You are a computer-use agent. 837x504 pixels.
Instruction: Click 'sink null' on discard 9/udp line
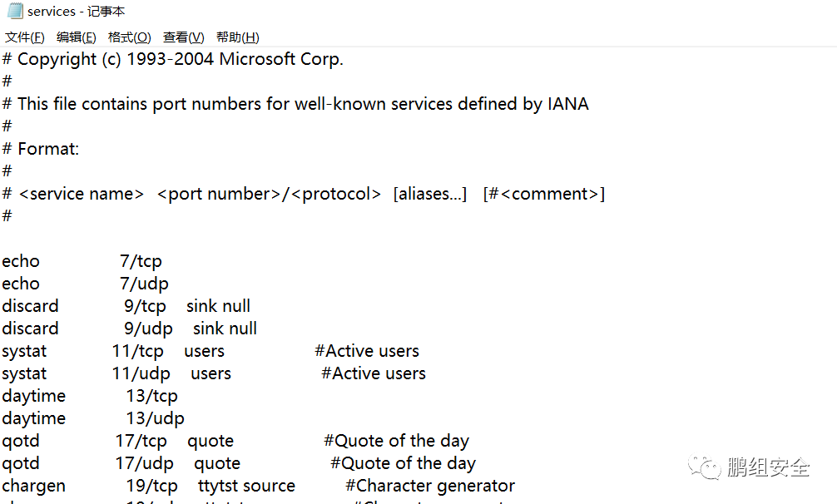(x=225, y=329)
